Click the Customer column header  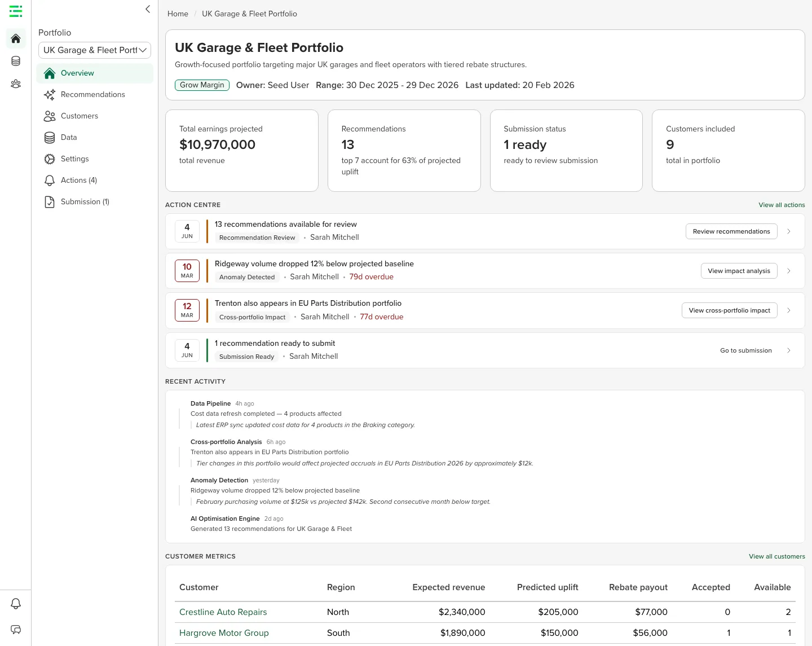click(198, 587)
